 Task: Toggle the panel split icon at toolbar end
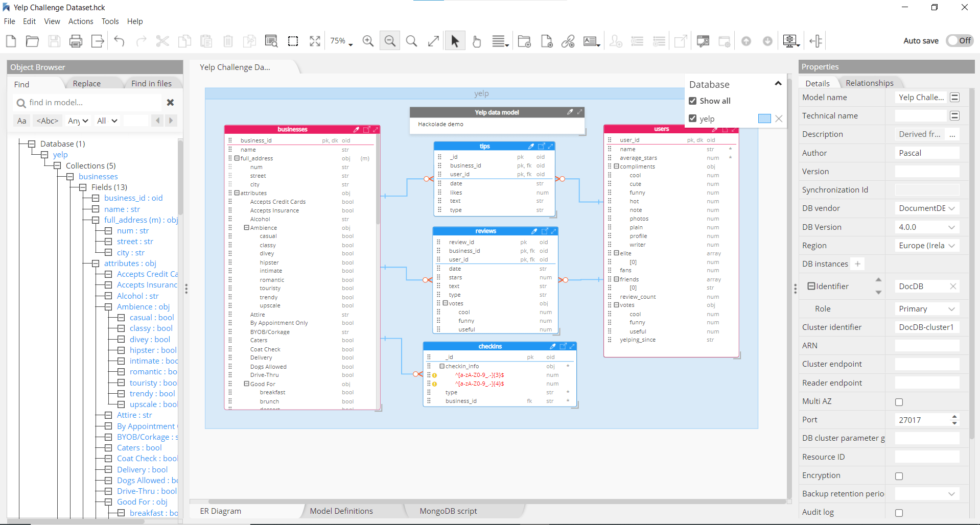816,41
